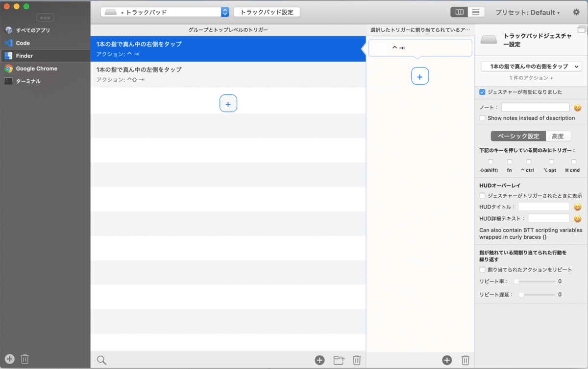Toggle Show notes instead of description
This screenshot has width=588, height=369.
pos(482,118)
